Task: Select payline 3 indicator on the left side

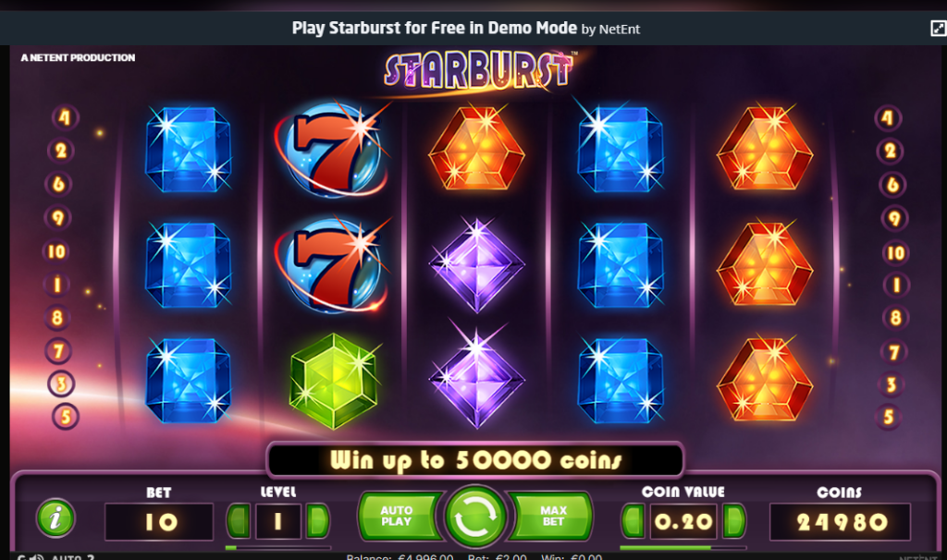Action: click(61, 383)
